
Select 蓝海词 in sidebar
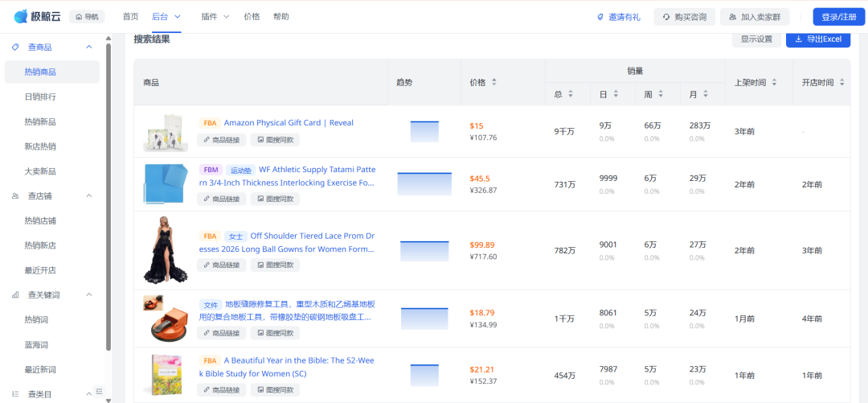(x=36, y=345)
